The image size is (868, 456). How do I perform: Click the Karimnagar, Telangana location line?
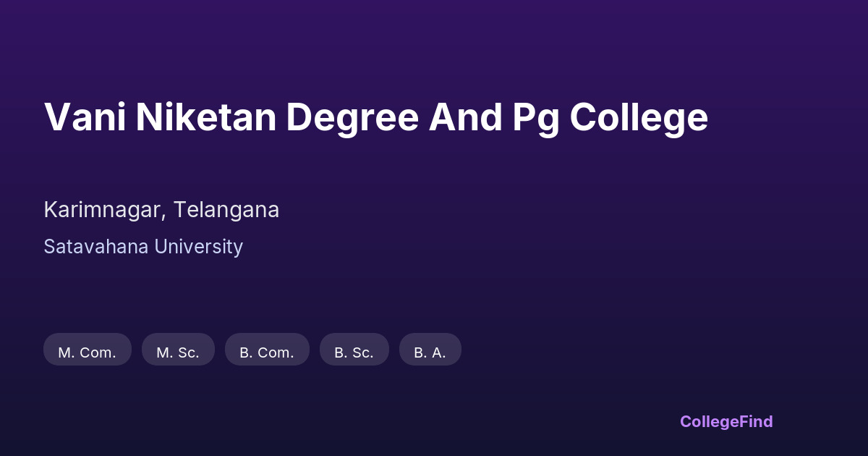[161, 210]
